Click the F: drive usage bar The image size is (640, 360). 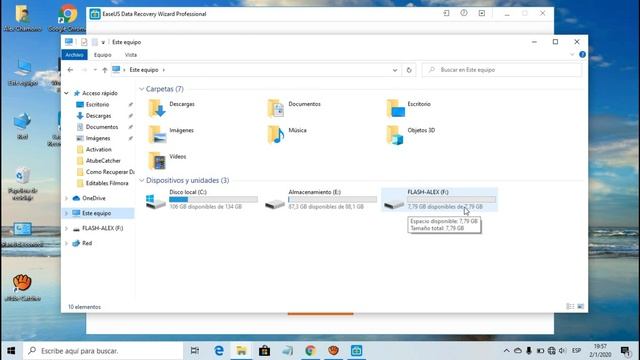[451, 200]
